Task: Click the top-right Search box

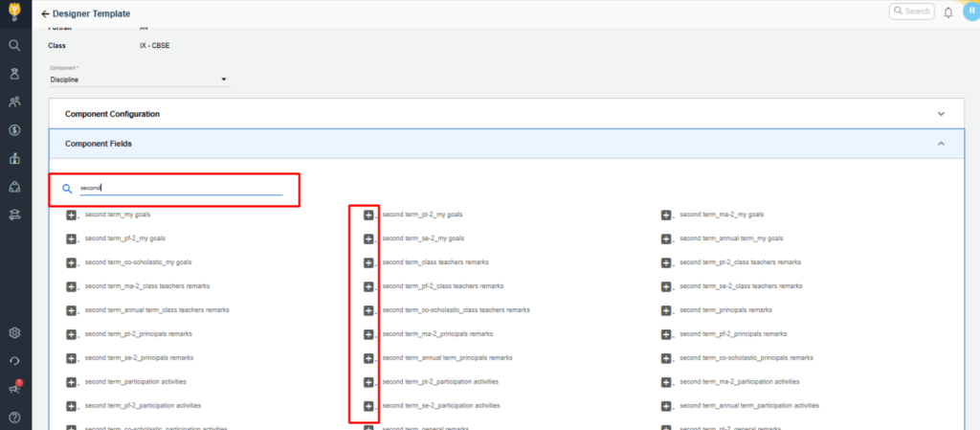Action: pos(911,11)
